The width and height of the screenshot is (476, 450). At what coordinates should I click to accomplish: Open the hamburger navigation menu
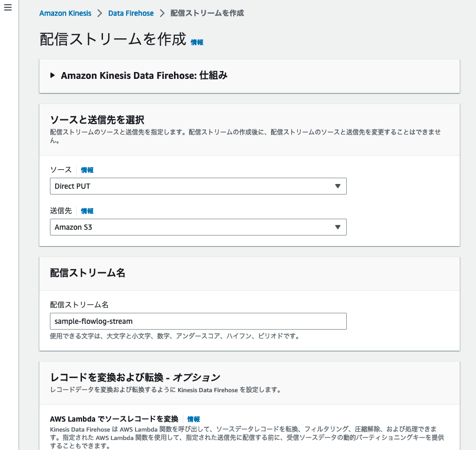8,7
